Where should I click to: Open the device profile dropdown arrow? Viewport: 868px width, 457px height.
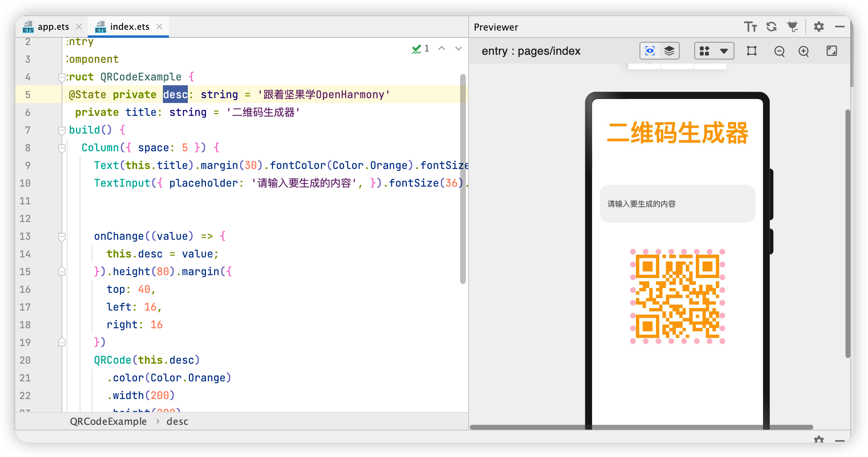[724, 51]
